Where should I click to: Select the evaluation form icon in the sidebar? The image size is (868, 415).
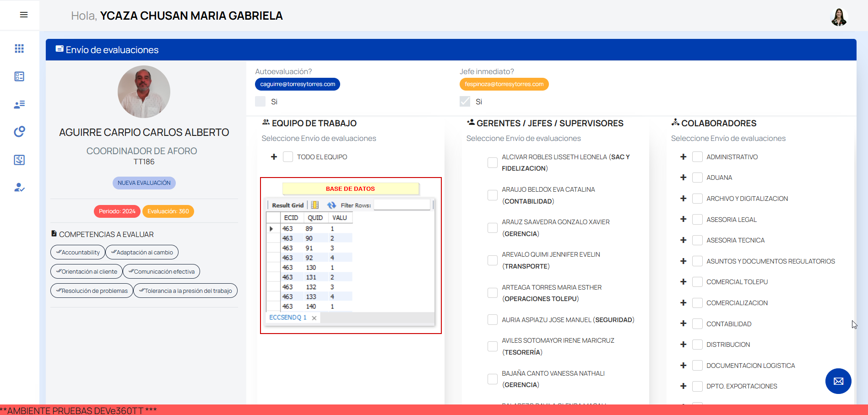pos(19,76)
